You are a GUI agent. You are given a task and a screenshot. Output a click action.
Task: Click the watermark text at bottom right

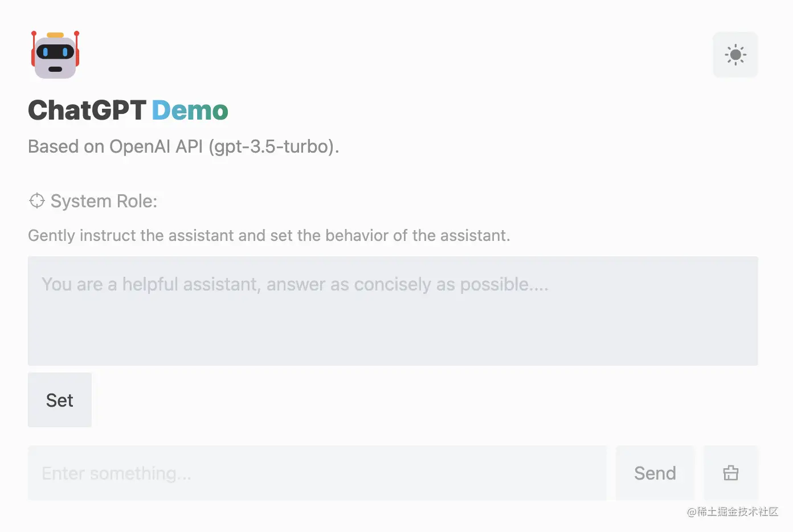point(733,511)
